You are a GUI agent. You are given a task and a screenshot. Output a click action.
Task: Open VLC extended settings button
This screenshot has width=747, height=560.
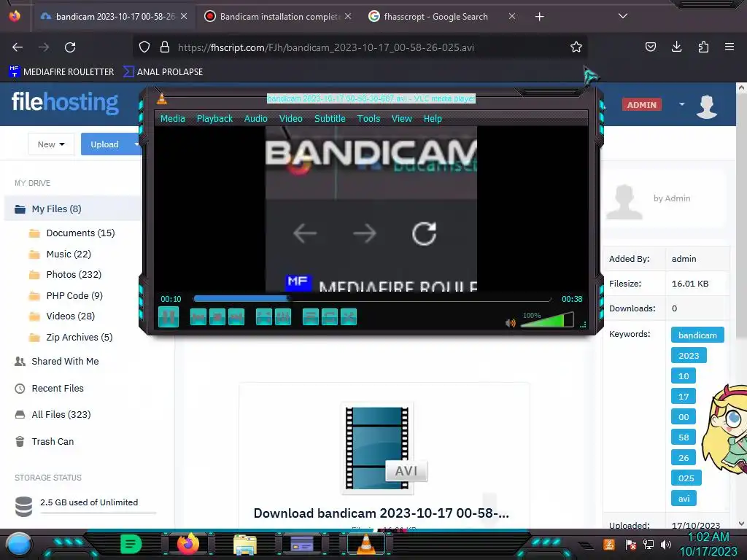[x=283, y=317]
